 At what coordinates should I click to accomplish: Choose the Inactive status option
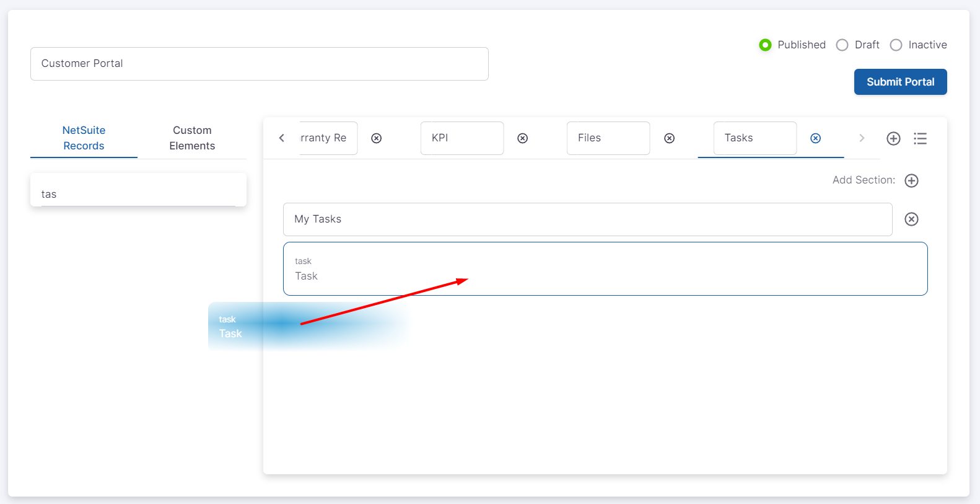(896, 45)
